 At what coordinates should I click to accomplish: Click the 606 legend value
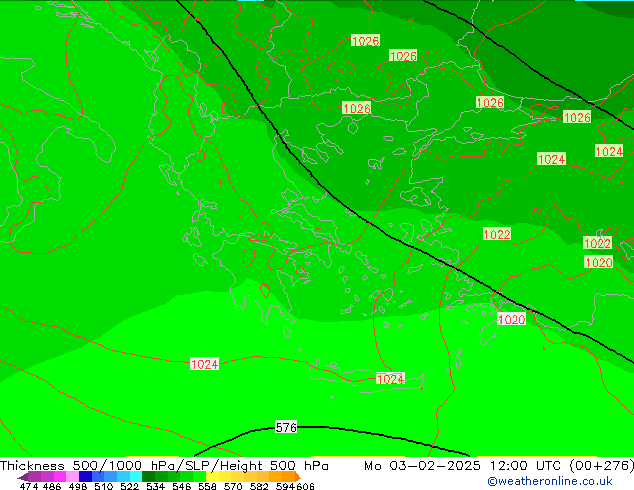pos(305,486)
